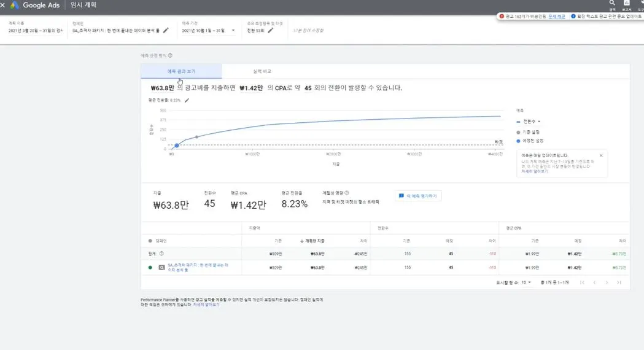Open the search magnifier in the top bar
Screen dimensions: 644x350
tap(612, 3)
